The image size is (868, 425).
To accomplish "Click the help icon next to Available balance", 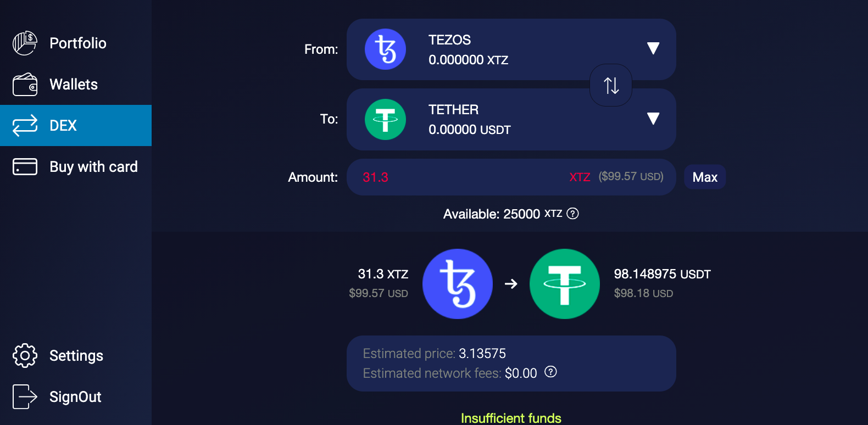I will [x=572, y=214].
